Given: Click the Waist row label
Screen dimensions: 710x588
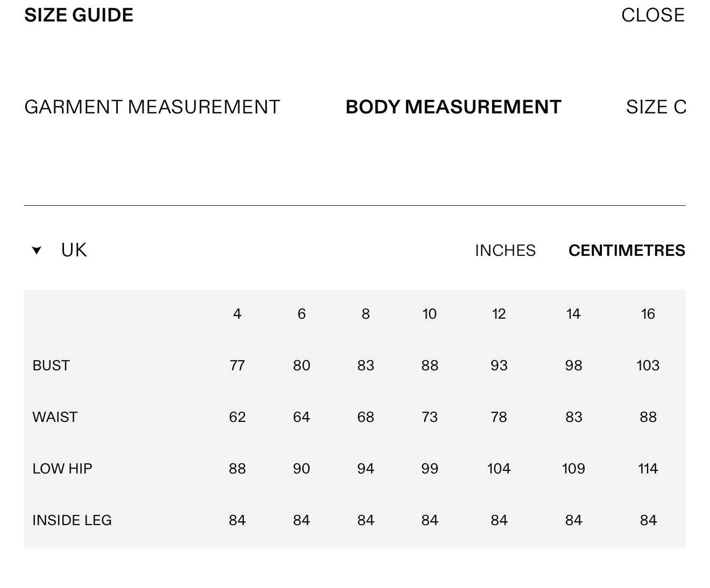Looking at the screenshot, I should click(x=55, y=417).
